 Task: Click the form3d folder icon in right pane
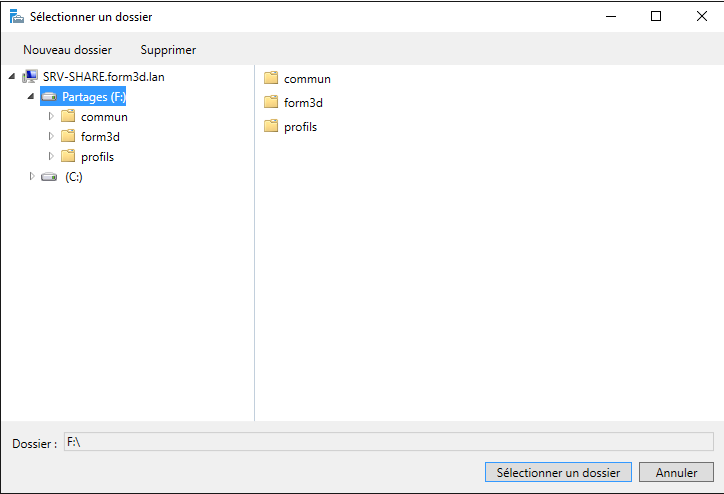pyautogui.click(x=271, y=102)
